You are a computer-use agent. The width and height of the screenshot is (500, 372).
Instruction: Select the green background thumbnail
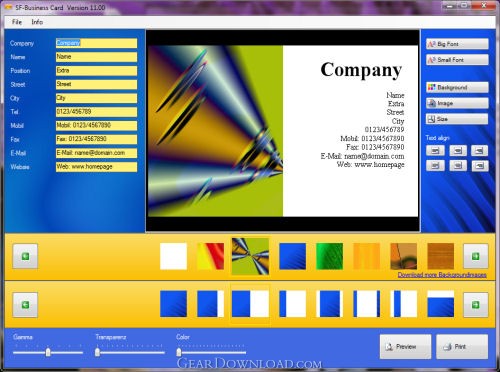click(329, 256)
